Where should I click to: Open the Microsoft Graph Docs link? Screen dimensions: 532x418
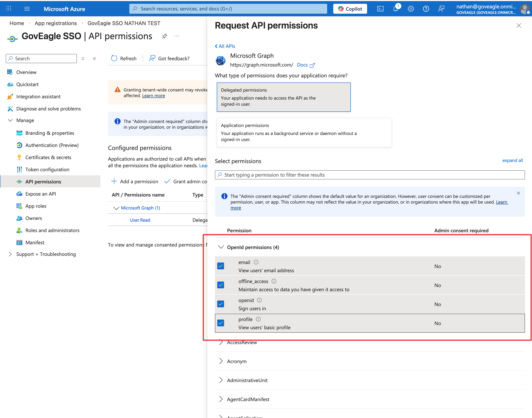[305, 65]
